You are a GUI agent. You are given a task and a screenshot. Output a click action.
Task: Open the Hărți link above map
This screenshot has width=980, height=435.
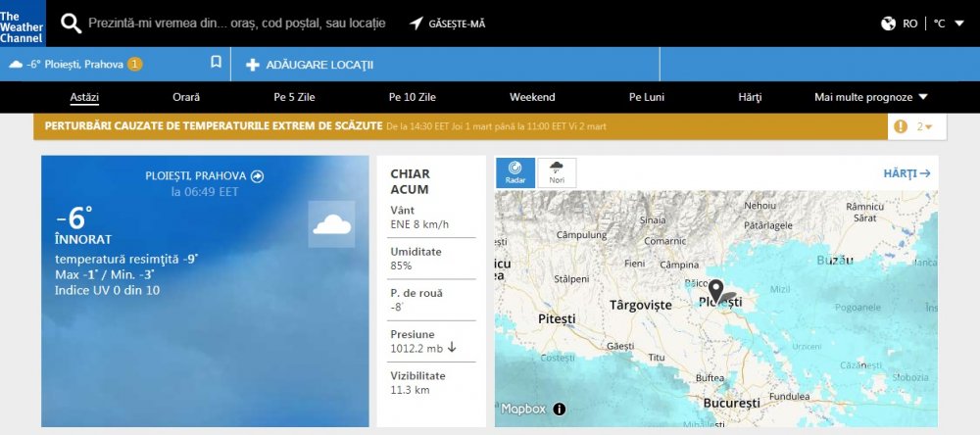tap(906, 173)
